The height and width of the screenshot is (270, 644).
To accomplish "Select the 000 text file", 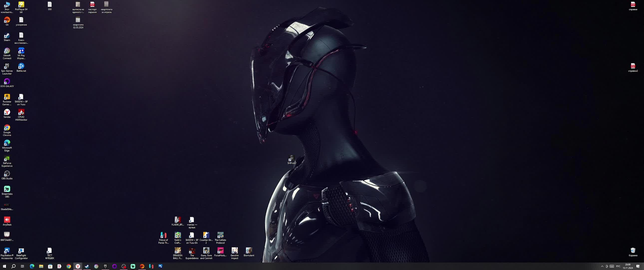I will [50, 6].
